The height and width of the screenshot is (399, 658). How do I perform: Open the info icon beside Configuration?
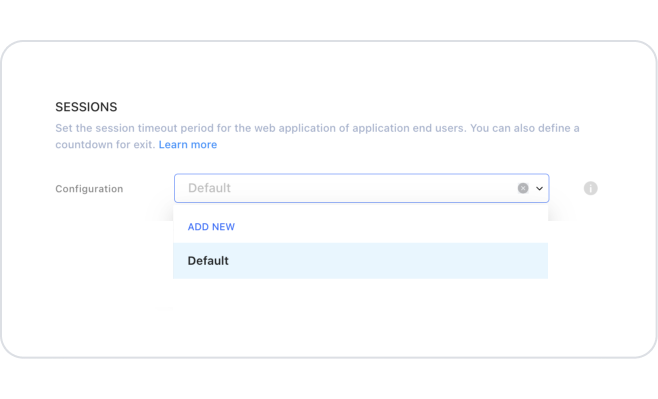click(x=590, y=188)
